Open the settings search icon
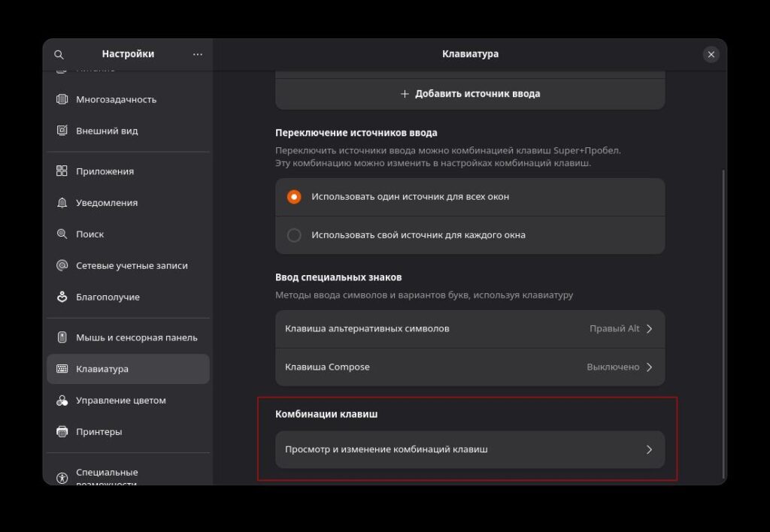The image size is (770, 532). tap(59, 54)
